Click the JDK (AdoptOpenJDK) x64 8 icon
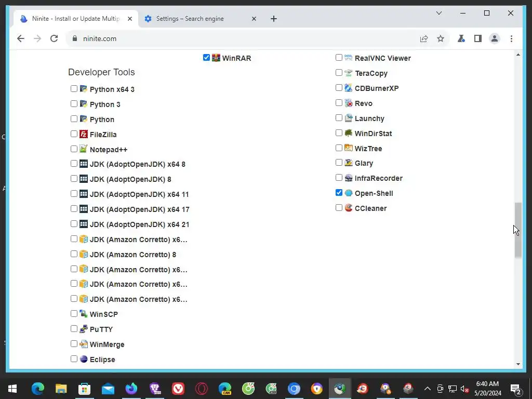 [x=84, y=164]
